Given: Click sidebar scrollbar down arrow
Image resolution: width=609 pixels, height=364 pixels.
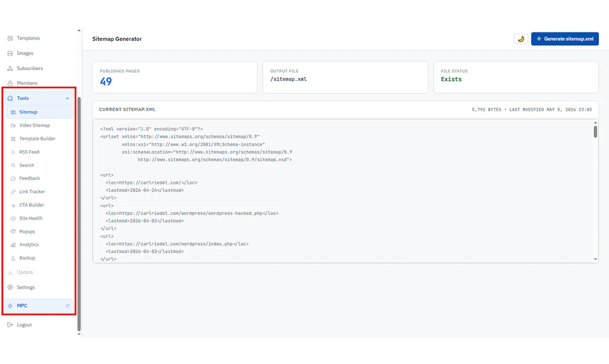Looking at the screenshot, I should (79, 334).
